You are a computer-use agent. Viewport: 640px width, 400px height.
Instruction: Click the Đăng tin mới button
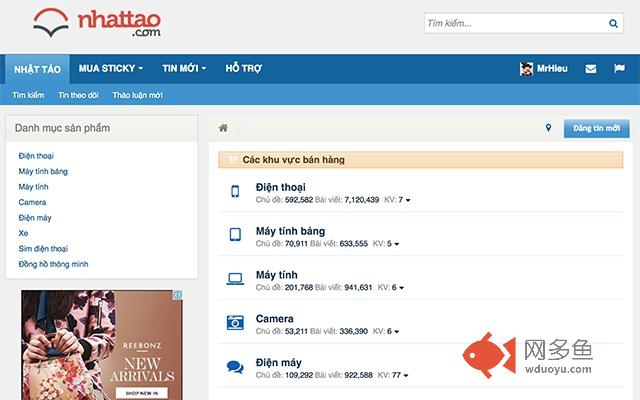coord(596,128)
